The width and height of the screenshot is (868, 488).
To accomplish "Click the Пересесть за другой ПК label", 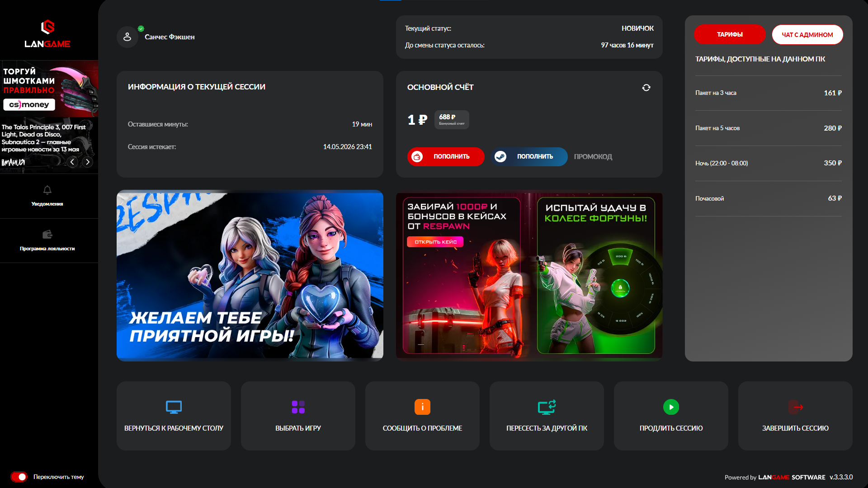I will coord(547,428).
